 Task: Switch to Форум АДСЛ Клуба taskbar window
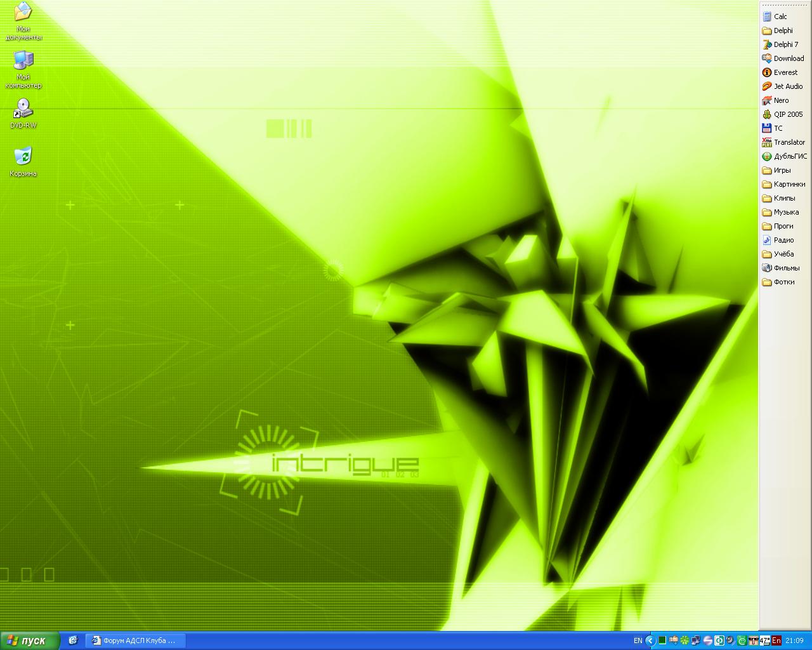[134, 640]
